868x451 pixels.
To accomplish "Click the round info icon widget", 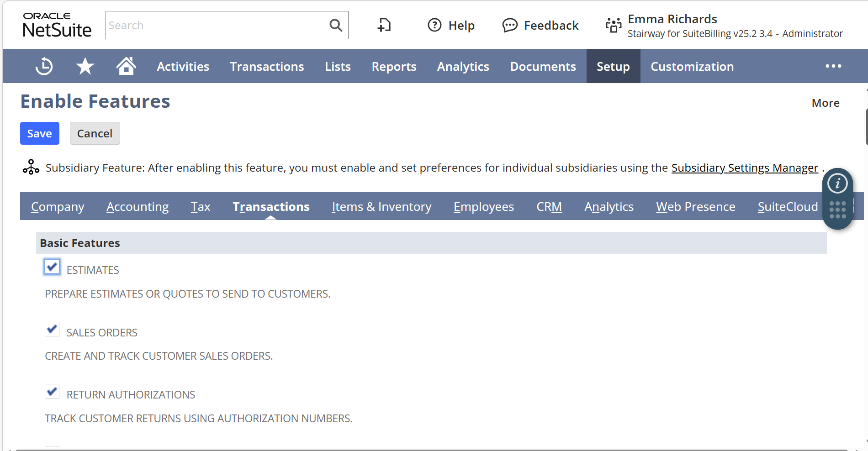I will (x=837, y=184).
